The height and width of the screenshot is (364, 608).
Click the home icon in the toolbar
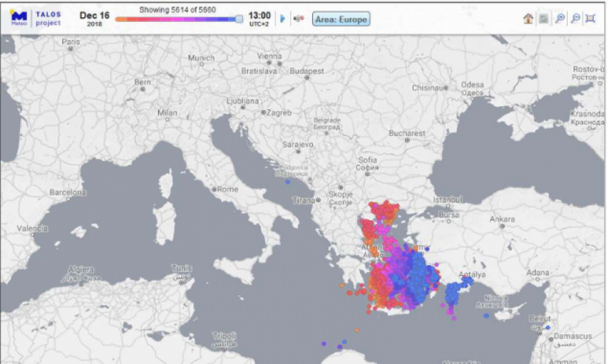(529, 19)
